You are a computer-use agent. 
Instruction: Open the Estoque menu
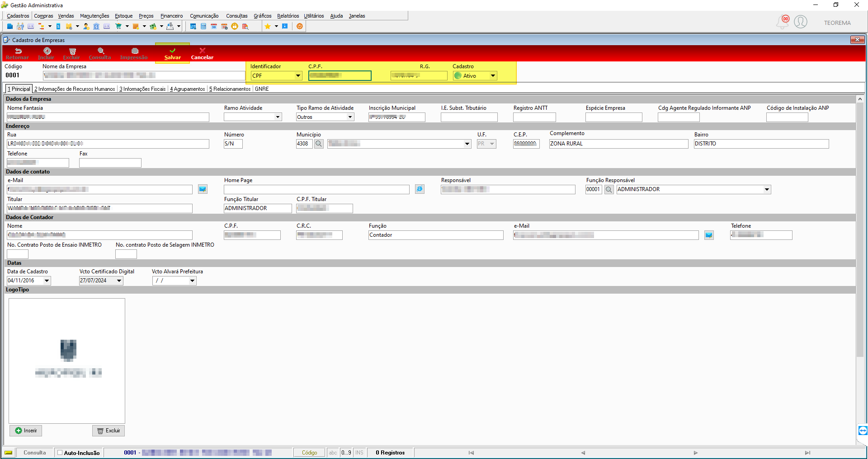[x=123, y=16]
